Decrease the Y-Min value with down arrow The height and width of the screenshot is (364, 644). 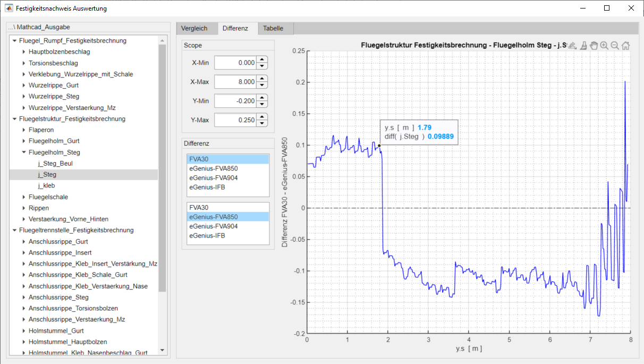262,104
